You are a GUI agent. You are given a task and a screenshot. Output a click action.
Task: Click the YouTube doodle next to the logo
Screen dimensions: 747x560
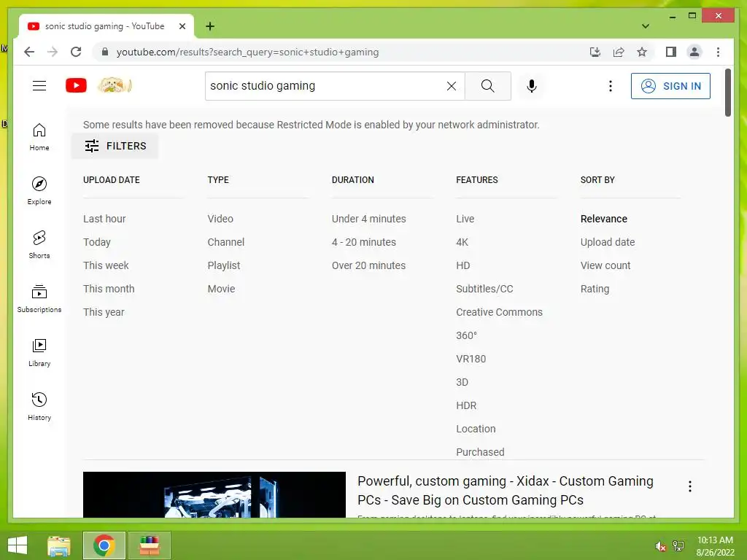point(115,86)
